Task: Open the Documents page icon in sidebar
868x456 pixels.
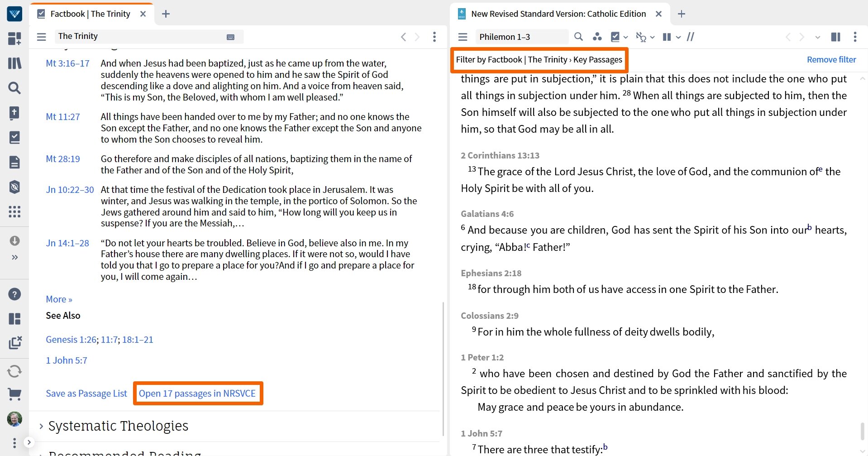Action: point(14,162)
